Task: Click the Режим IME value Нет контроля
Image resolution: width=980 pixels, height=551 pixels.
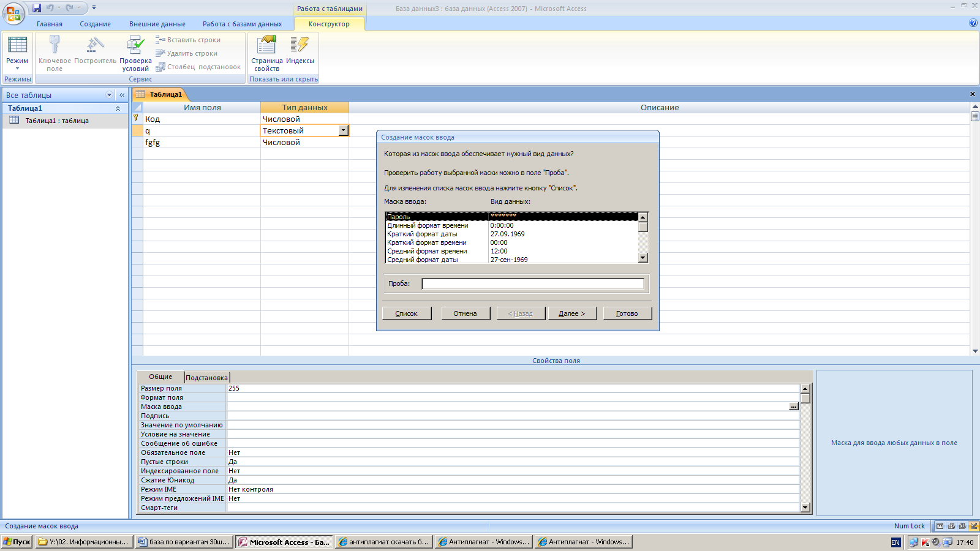Action: coord(513,489)
